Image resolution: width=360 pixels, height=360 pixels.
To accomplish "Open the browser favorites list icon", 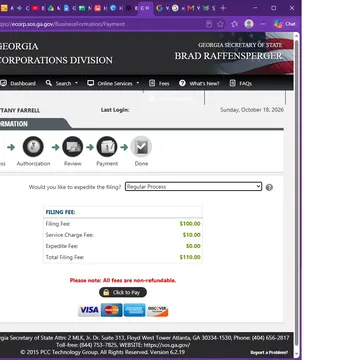I will click(235, 24).
